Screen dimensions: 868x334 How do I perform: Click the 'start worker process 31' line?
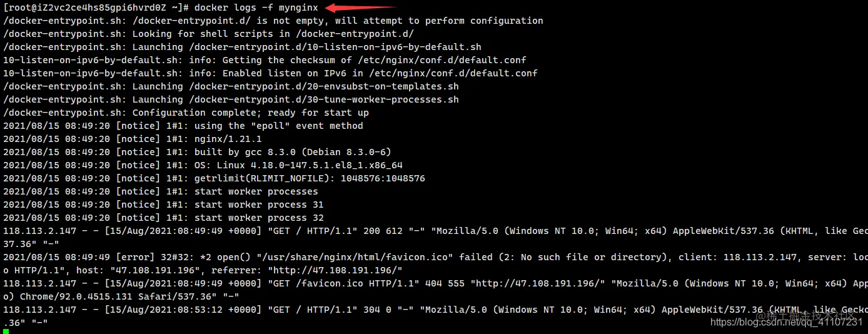(163, 205)
